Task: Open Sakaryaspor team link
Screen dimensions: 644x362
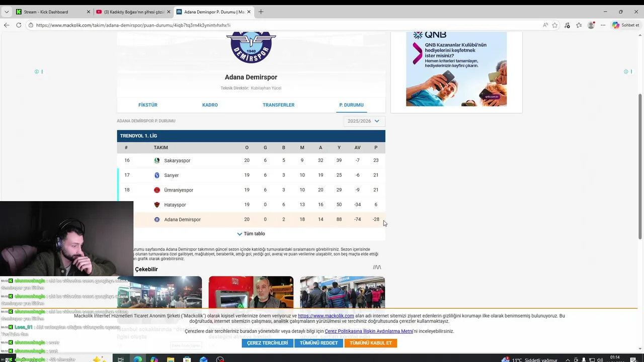Action: (x=177, y=161)
